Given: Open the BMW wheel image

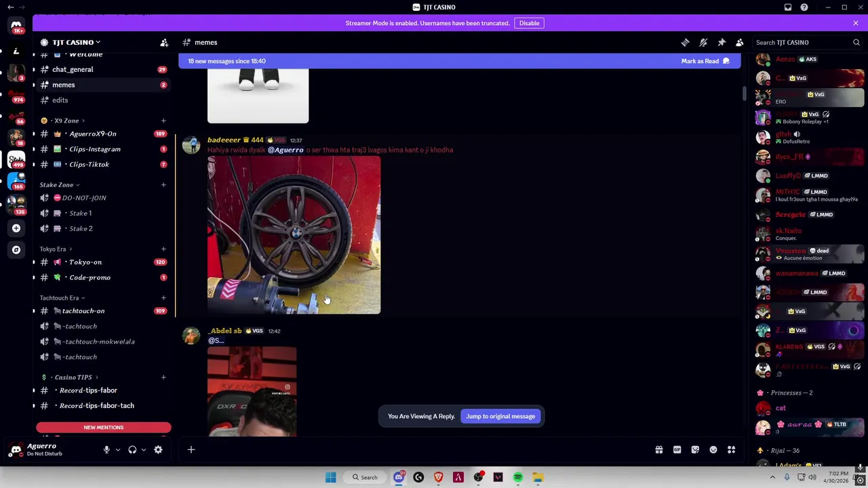Looking at the screenshot, I should (x=294, y=235).
